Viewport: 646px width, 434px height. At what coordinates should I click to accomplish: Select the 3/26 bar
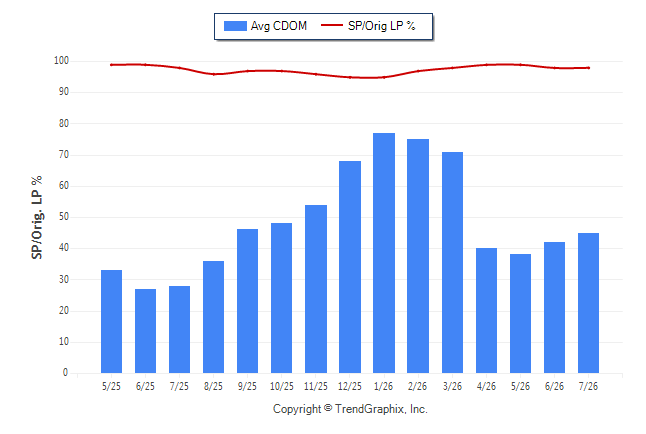click(x=452, y=263)
